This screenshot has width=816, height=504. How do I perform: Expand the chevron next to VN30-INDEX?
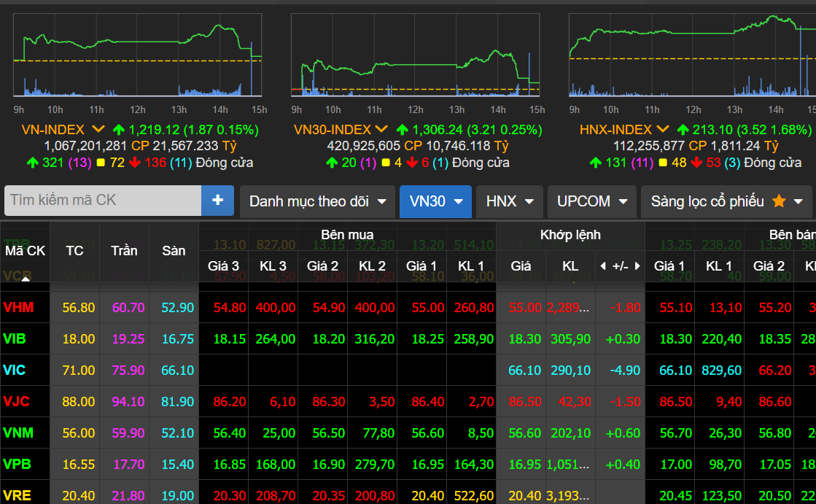point(381,129)
